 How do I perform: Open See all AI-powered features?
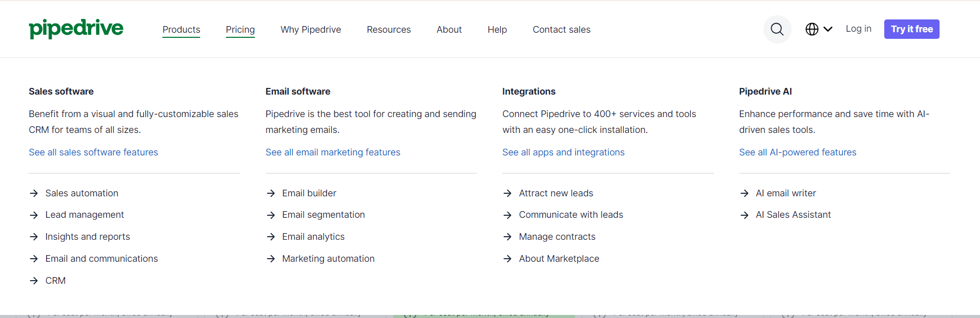coord(798,152)
